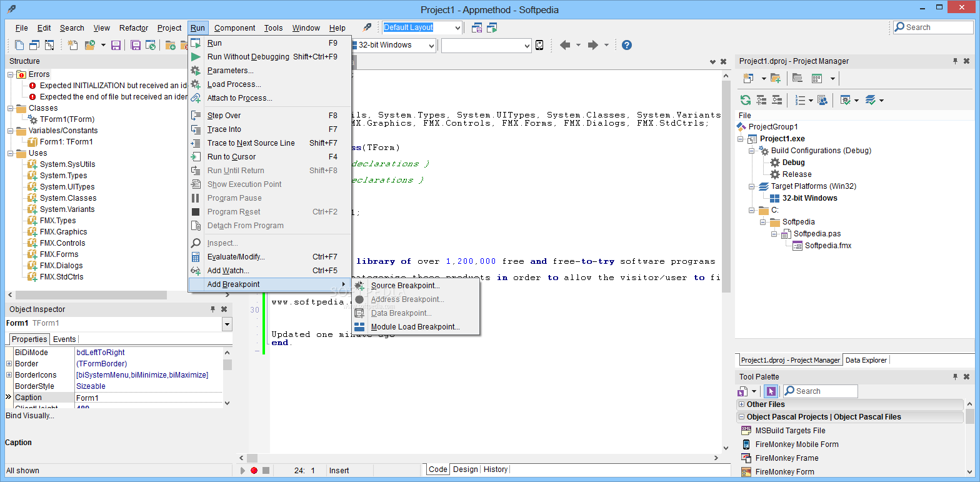Select TForm1(TForm) in Structure tree

(x=67, y=119)
